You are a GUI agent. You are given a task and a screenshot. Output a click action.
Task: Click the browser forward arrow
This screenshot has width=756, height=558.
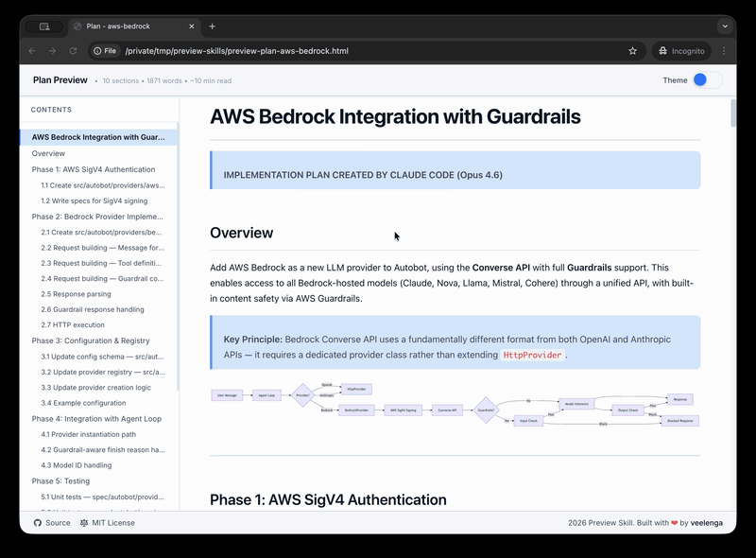tap(53, 51)
